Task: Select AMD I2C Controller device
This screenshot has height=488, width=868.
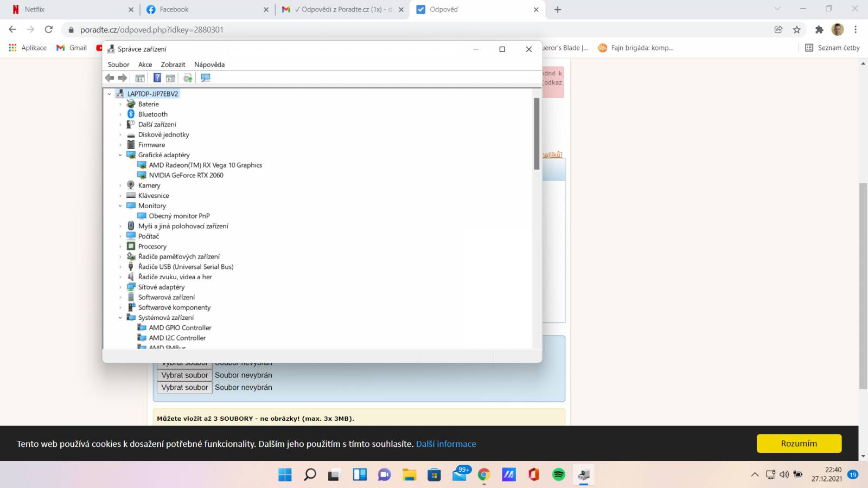Action: click(x=177, y=338)
